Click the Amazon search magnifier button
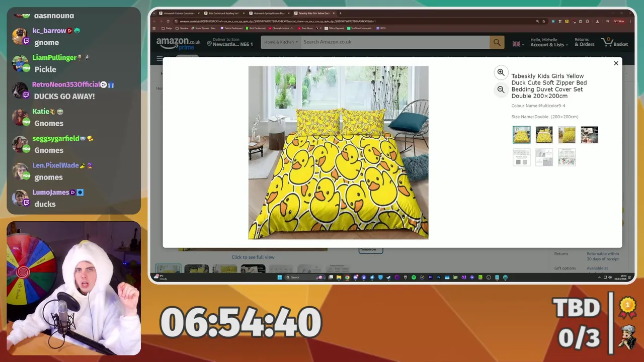This screenshot has width=644, height=362. tap(497, 42)
